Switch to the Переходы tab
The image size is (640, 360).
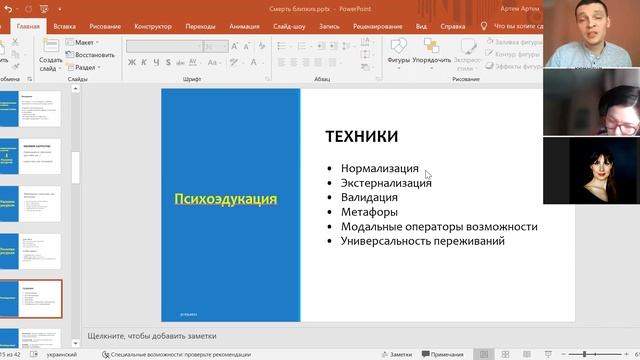(x=200, y=26)
